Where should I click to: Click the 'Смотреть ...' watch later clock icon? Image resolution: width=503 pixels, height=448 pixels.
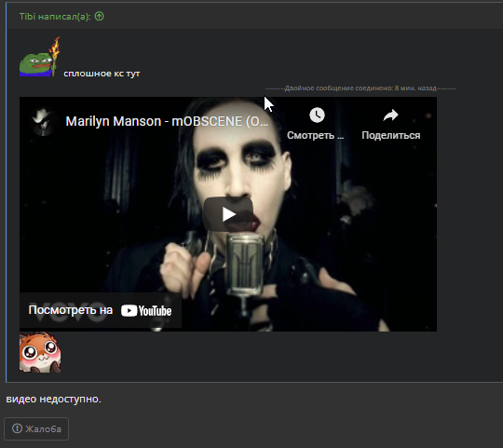click(x=317, y=115)
